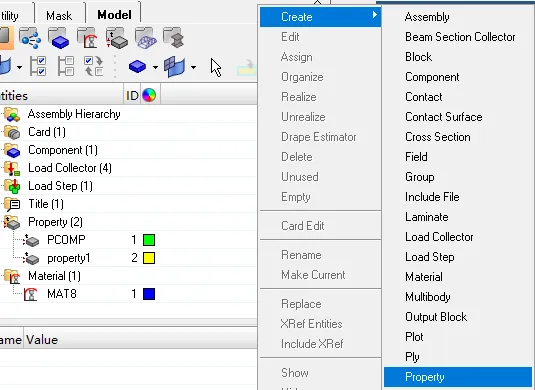The image size is (535, 390).
Task: Choose Cross Section entry
Action: pyautogui.click(x=437, y=137)
